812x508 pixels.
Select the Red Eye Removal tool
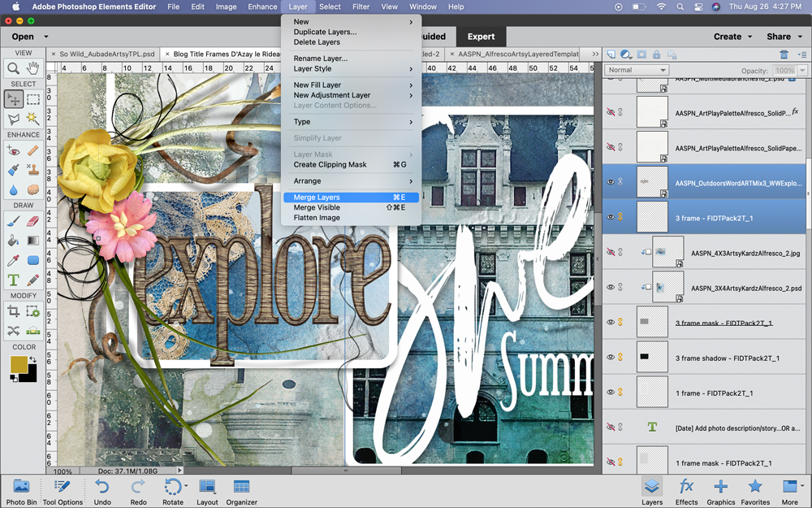pos(14,151)
